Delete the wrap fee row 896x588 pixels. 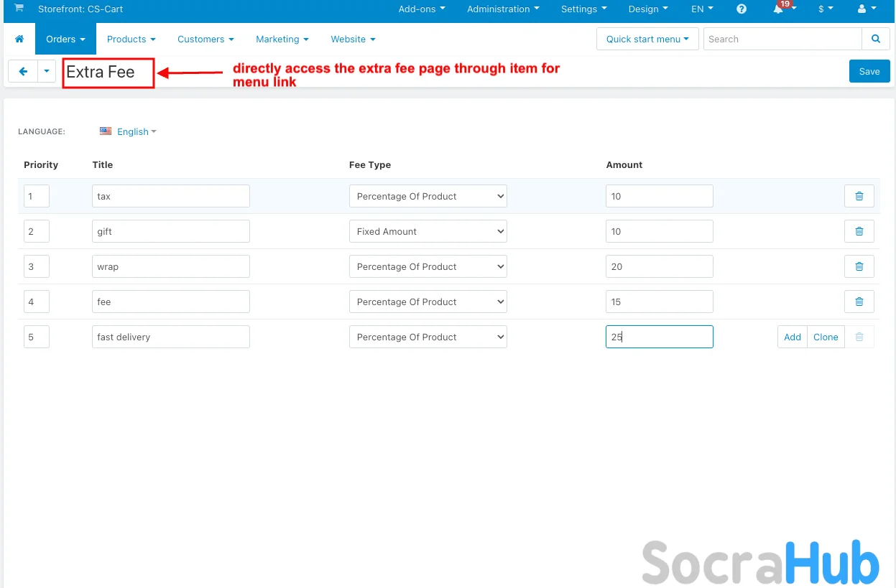coord(859,266)
